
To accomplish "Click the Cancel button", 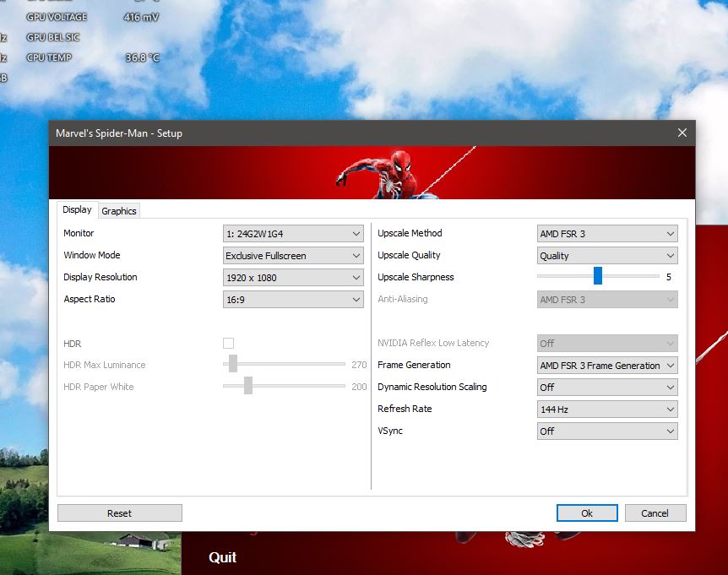I will pyautogui.click(x=655, y=513).
